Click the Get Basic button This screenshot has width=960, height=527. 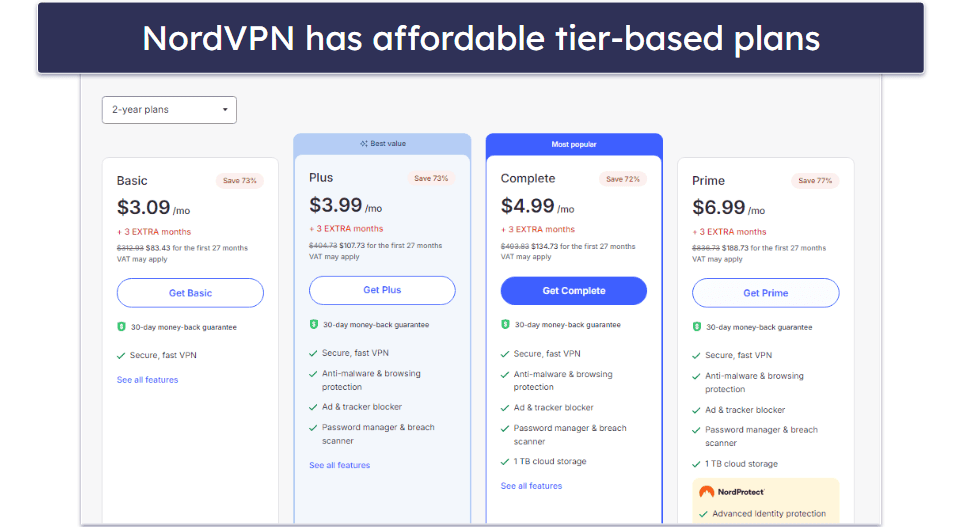click(x=190, y=293)
